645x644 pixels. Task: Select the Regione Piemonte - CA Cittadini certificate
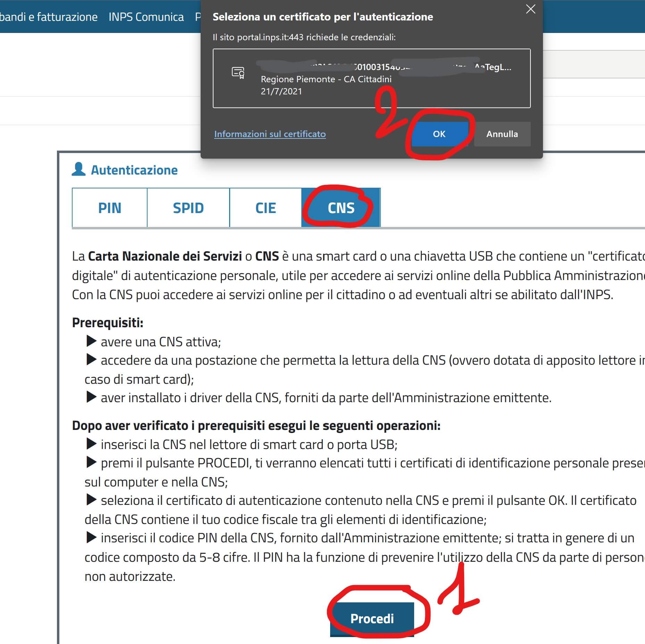pos(371,78)
